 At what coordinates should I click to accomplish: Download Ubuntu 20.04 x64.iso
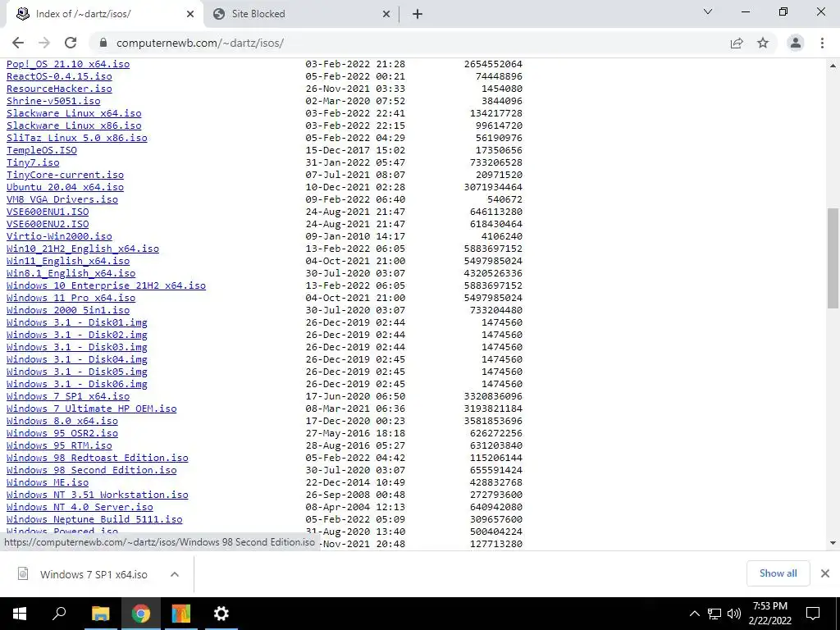pos(65,187)
